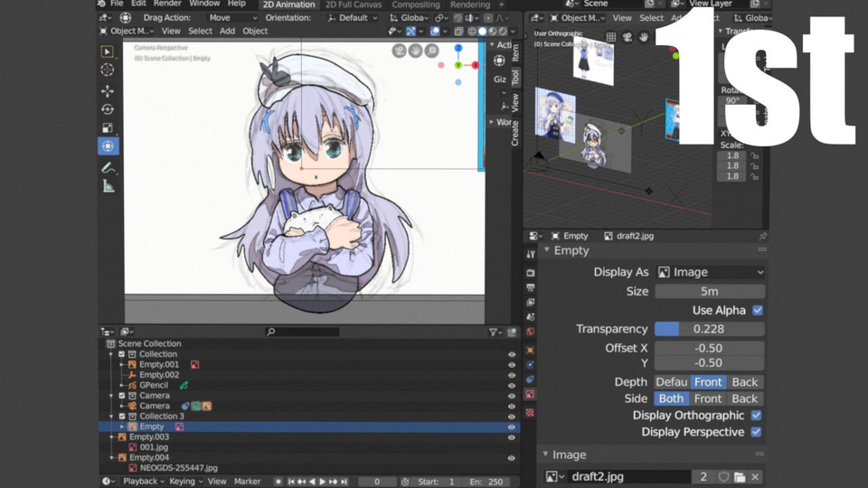Set Depth to Default
Screen dimensions: 868x488
click(x=672, y=381)
